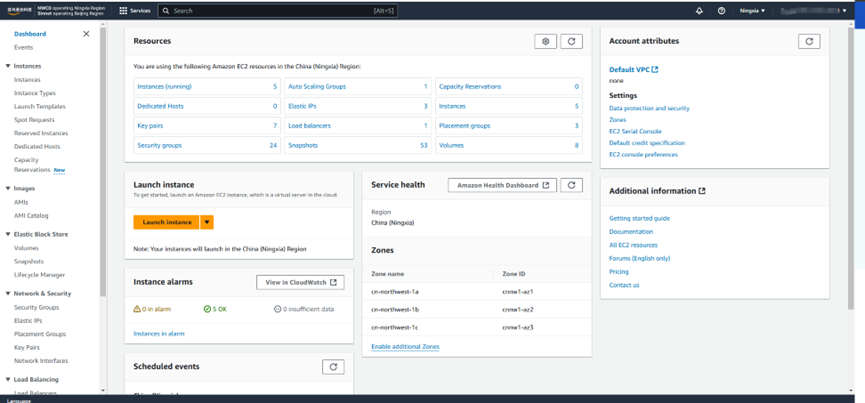The height and width of the screenshot is (403, 865).
Task: Open AMIs in sidebar
Action: click(x=21, y=202)
